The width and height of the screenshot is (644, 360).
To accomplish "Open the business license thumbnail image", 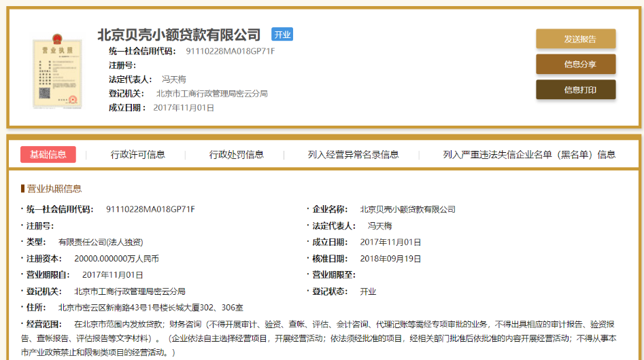I will coord(57,71).
